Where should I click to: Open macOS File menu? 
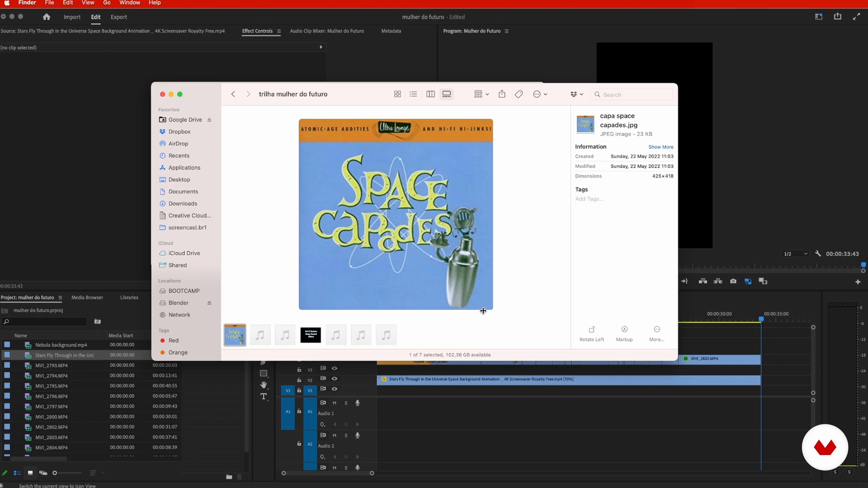[x=49, y=3]
